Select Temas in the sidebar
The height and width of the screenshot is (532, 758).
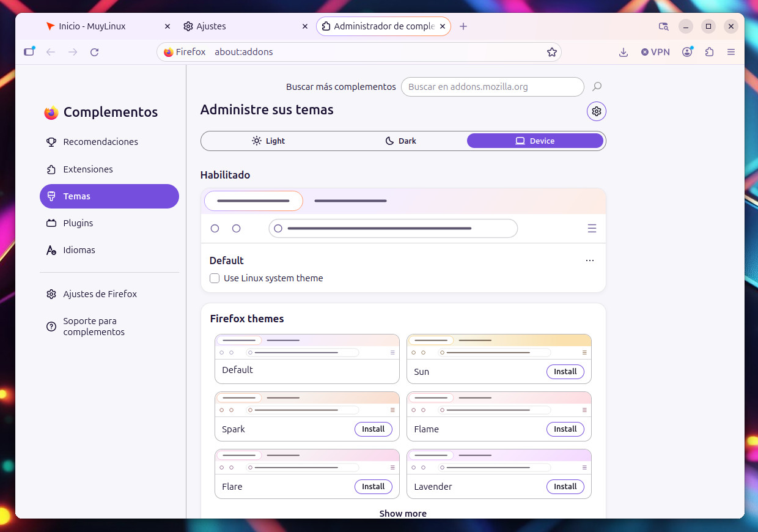109,196
